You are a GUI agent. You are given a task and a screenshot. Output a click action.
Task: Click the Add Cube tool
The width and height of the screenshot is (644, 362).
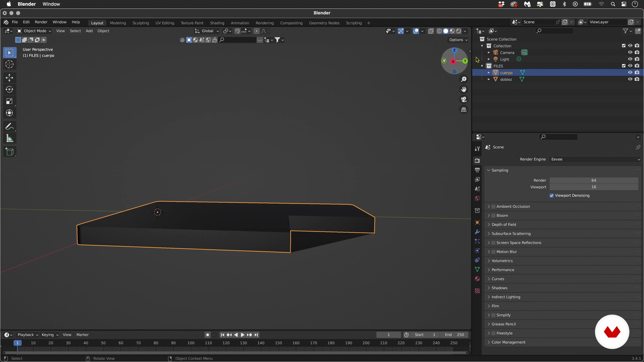10,152
